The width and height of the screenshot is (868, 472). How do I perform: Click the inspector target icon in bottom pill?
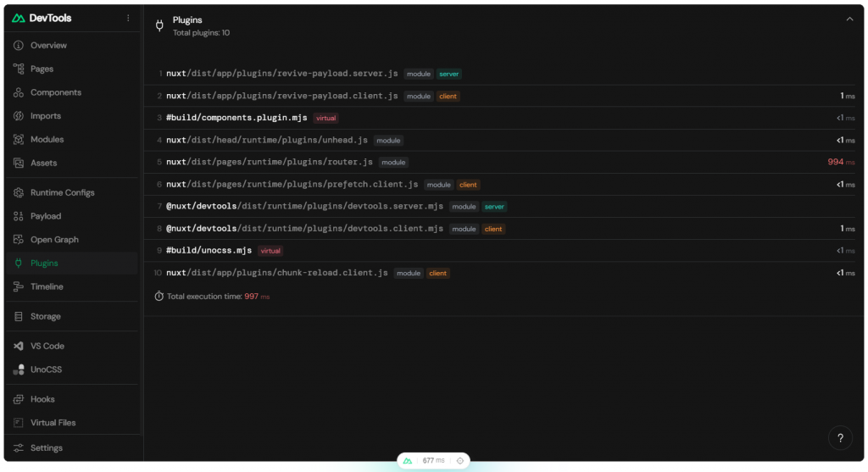(x=460, y=460)
